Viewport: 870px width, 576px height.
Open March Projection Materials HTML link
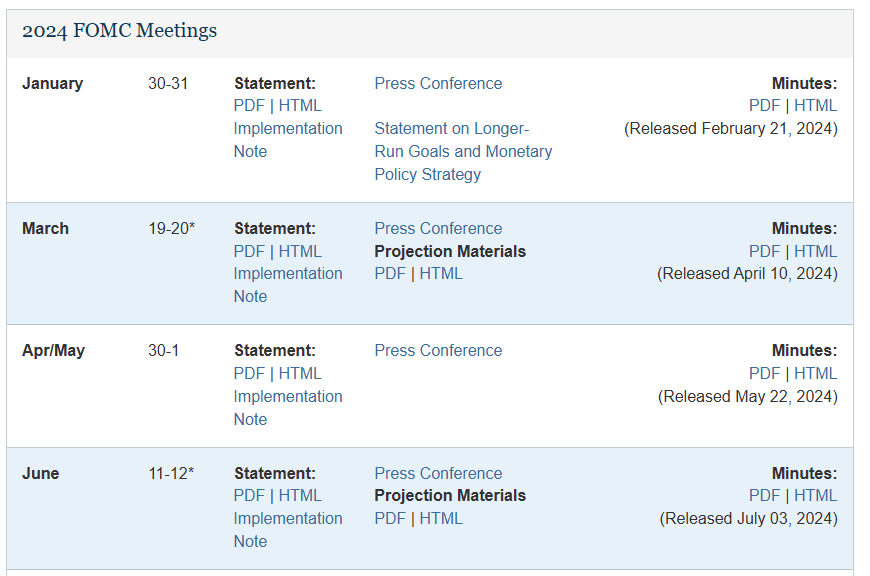441,274
